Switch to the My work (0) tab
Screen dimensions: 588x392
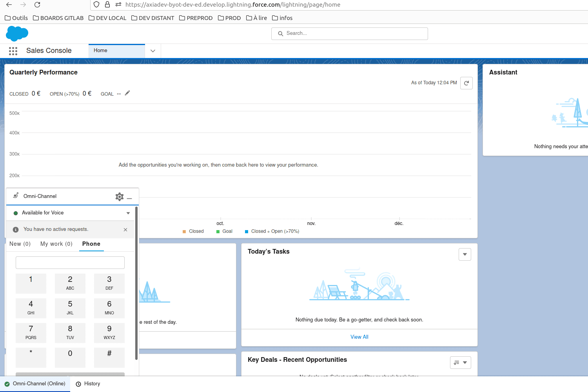click(56, 244)
